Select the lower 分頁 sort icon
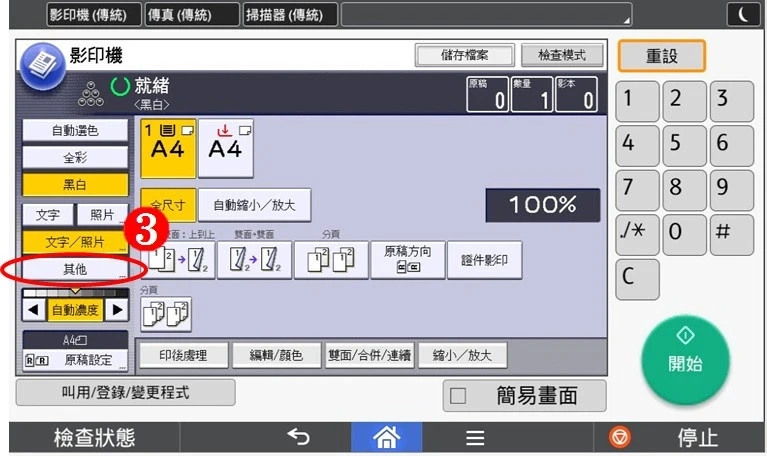Screen dimensions: 767x456 [x=166, y=314]
